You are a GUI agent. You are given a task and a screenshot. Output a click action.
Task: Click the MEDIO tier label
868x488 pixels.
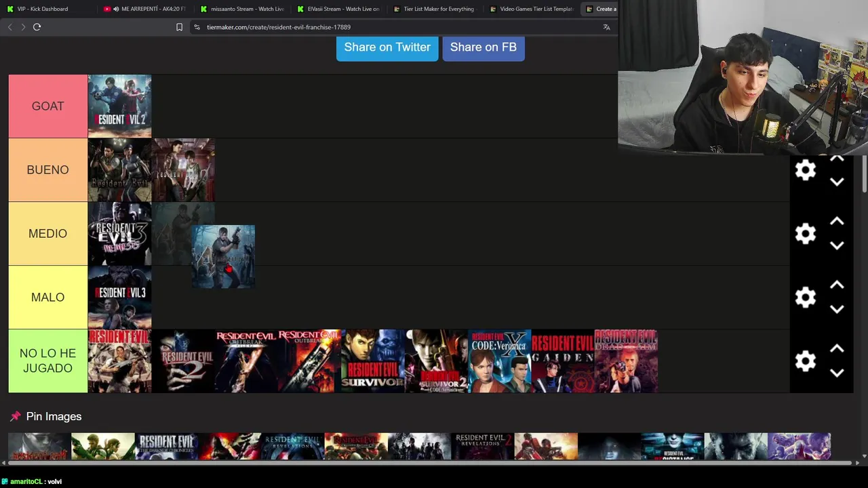pos(48,234)
